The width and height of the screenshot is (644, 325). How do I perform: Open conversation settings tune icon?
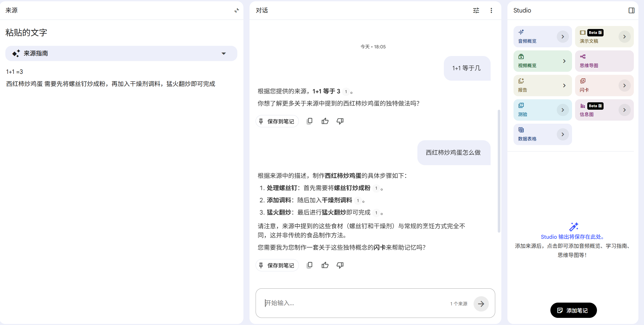click(x=476, y=10)
